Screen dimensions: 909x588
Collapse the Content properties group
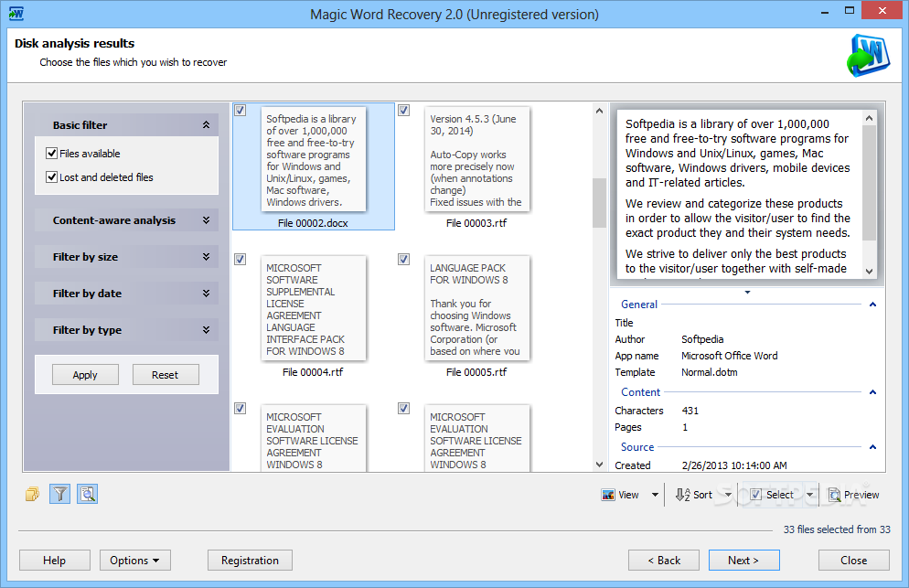click(x=872, y=392)
